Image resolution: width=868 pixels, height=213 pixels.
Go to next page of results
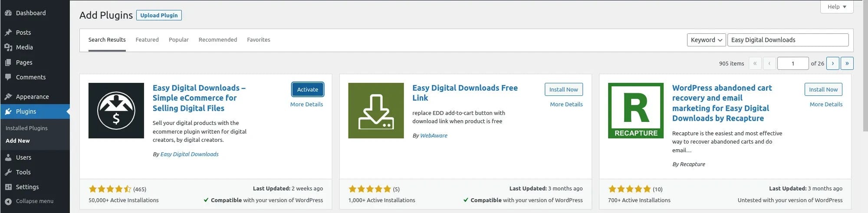point(832,63)
